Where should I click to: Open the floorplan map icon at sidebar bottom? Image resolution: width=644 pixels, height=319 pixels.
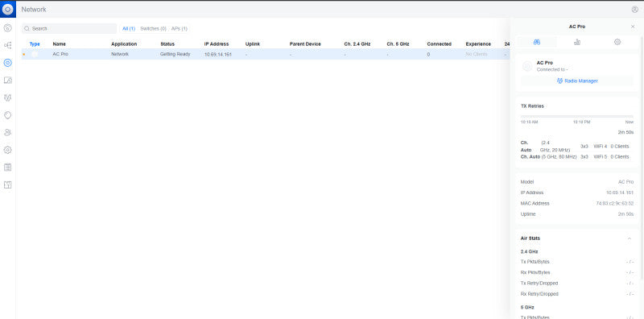pos(7,184)
